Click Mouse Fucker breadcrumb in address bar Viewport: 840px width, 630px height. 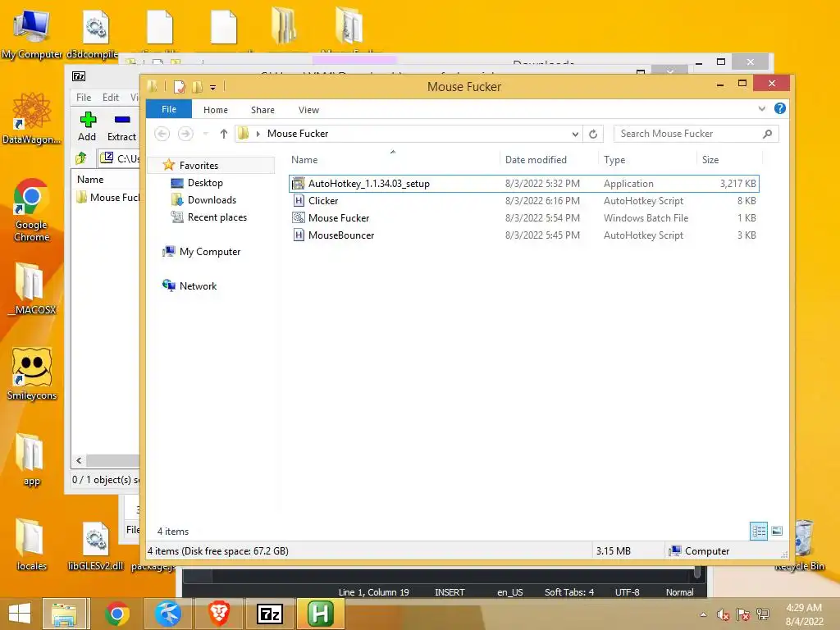[x=297, y=134]
